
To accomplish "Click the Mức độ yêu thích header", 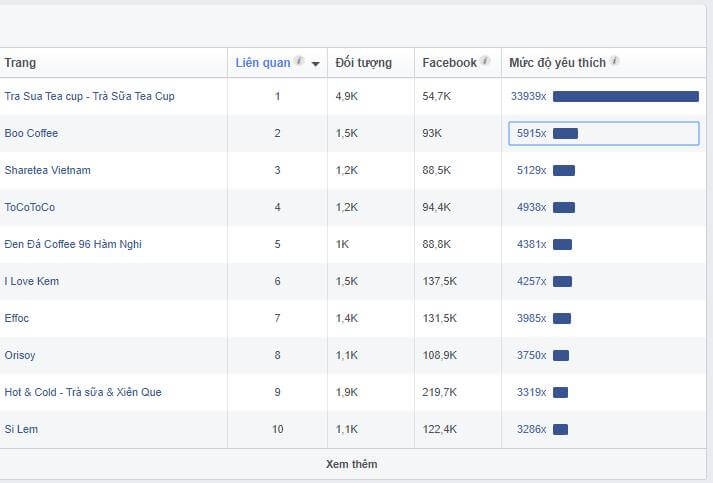I will point(557,63).
